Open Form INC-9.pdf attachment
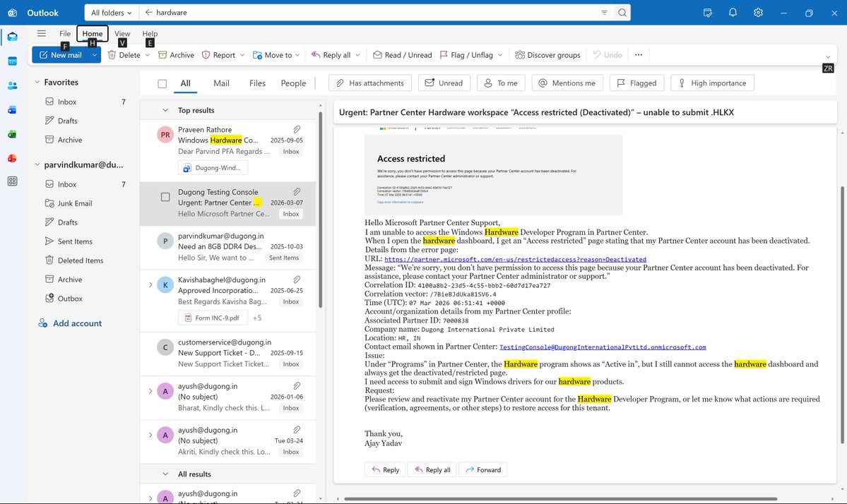Viewport: 847px width, 504px height. pos(213,318)
